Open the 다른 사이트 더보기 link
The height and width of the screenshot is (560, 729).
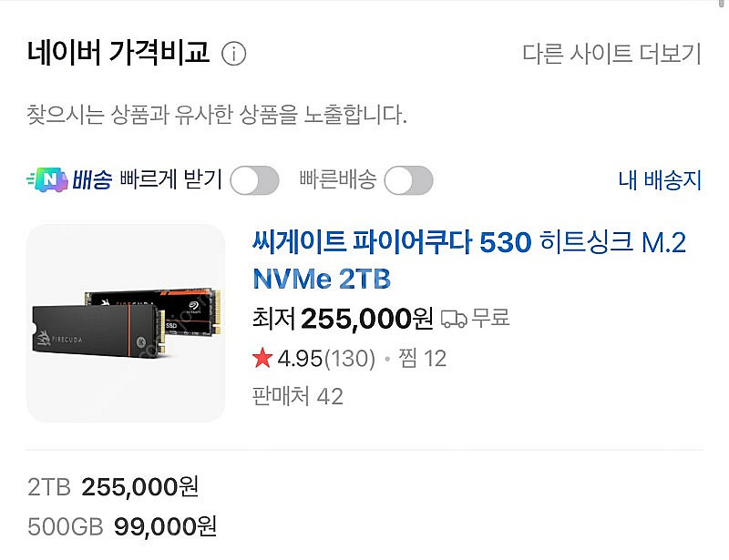pos(611,54)
